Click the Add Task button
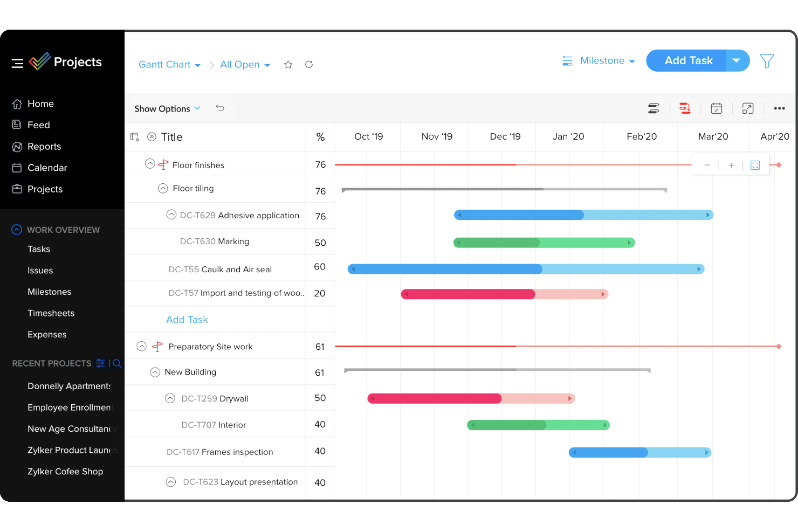Image resolution: width=798 pixels, height=532 pixels. 688,60
